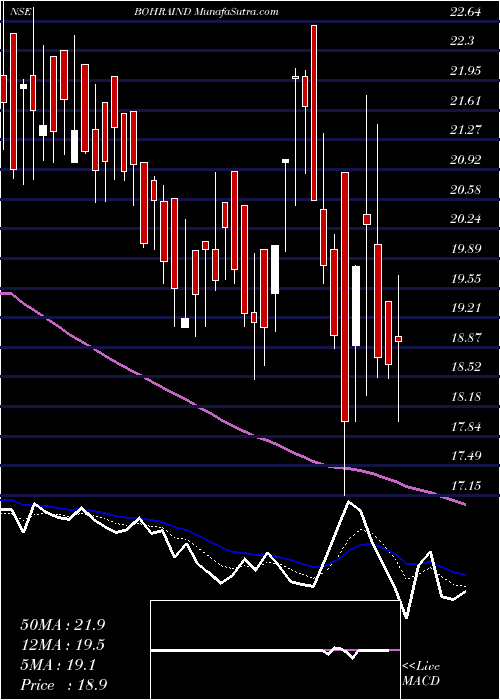The height and width of the screenshot is (700, 500).
Task: Click the 21.27 price axis label
Action: 466,130
